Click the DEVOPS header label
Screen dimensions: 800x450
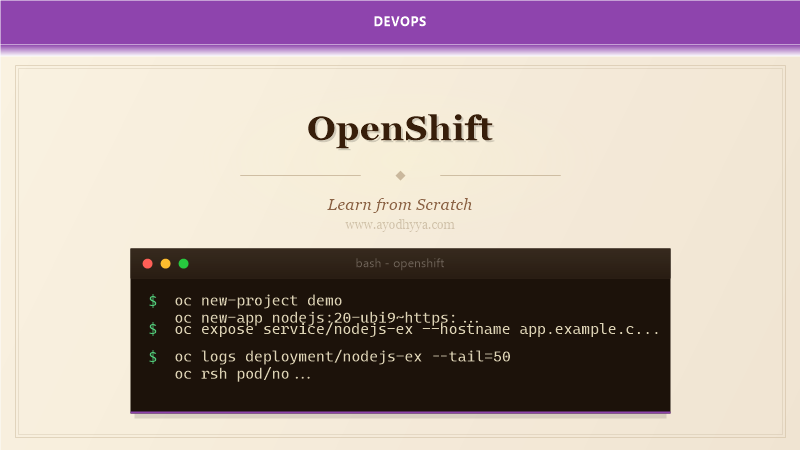(400, 21)
